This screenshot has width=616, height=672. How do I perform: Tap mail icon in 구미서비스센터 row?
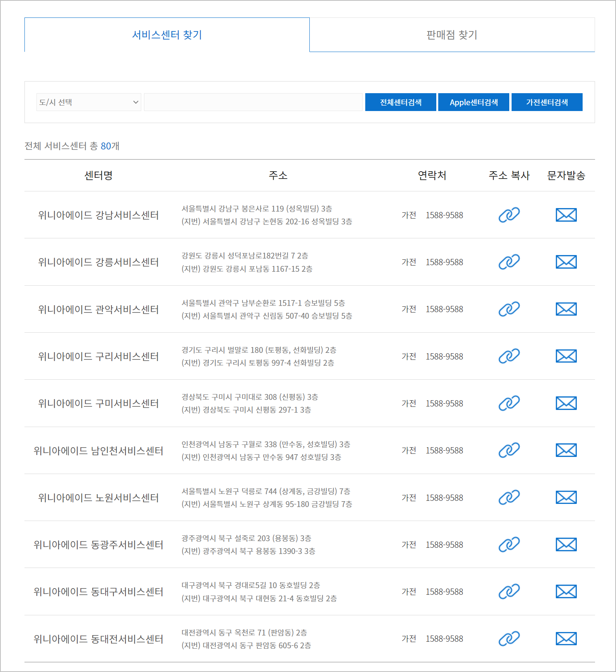click(566, 403)
